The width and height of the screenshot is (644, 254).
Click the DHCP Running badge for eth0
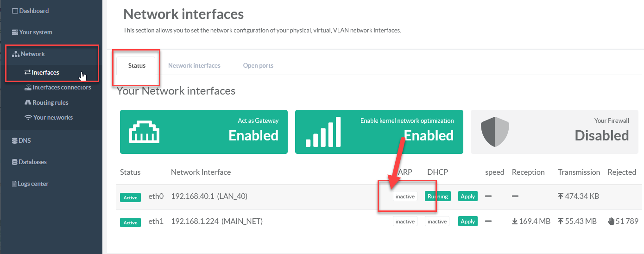pyautogui.click(x=438, y=197)
